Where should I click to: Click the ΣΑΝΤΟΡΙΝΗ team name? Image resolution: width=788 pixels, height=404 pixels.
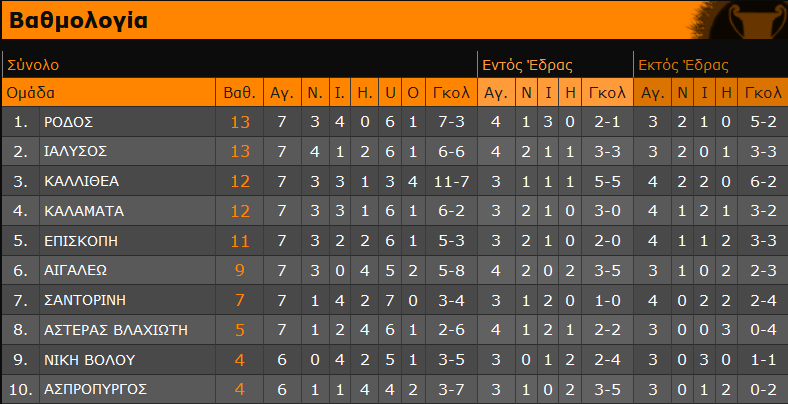[85, 300]
